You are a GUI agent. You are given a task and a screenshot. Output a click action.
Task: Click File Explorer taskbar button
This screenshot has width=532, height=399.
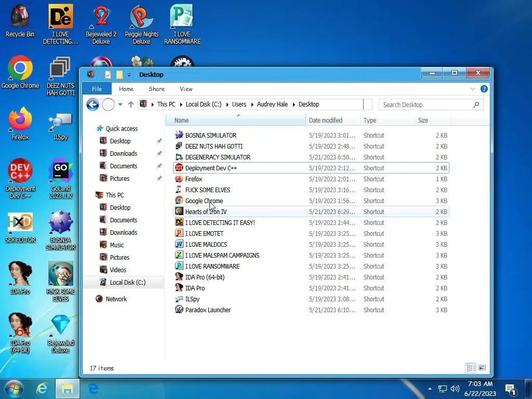(67, 389)
